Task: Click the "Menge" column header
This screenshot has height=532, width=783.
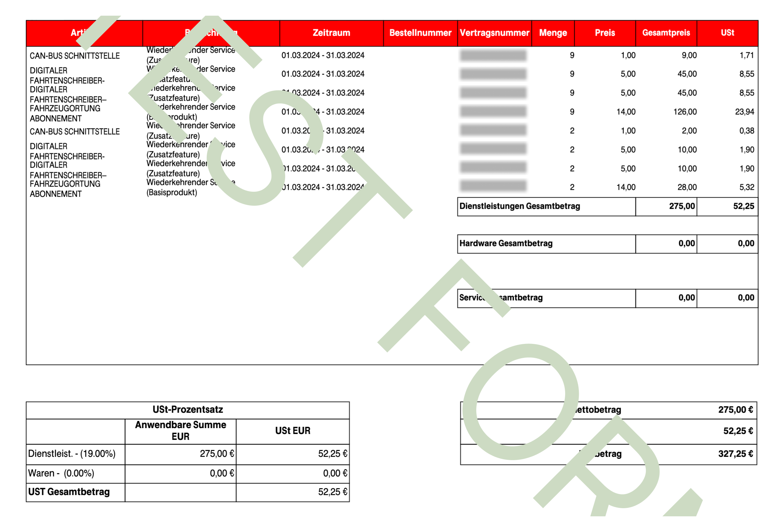Action: coord(553,33)
